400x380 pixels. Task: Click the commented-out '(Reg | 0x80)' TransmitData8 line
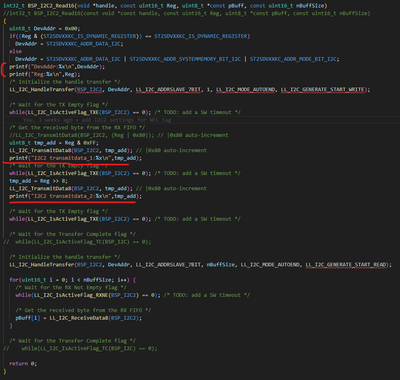(x=119, y=135)
